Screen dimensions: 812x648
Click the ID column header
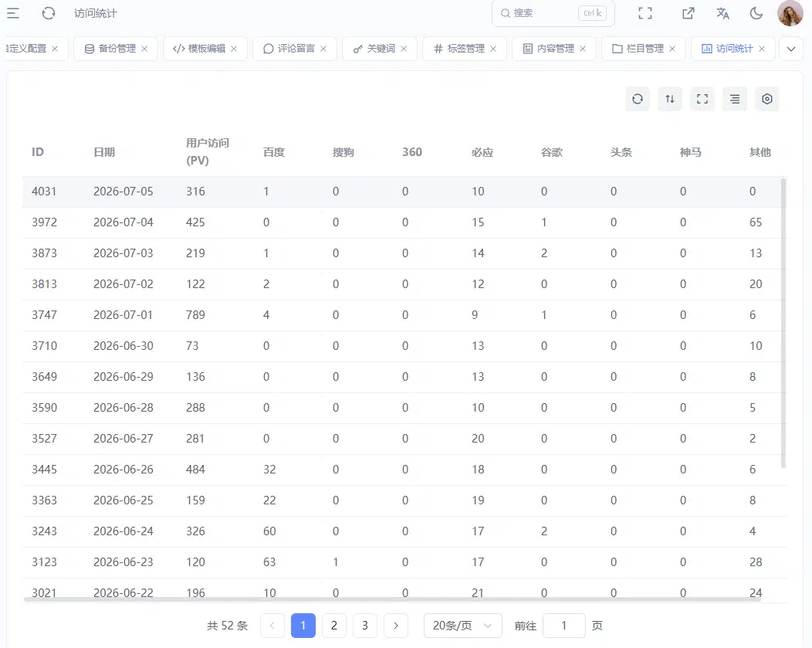pos(38,152)
